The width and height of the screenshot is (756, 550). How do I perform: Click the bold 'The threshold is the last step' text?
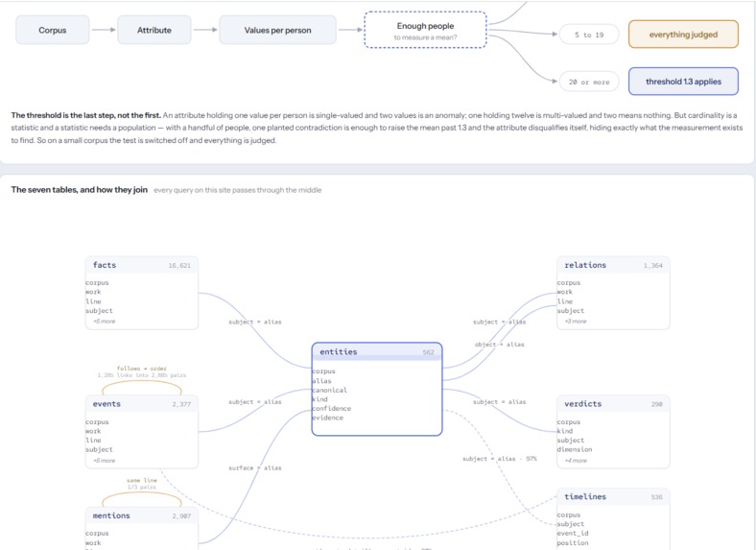click(85, 115)
